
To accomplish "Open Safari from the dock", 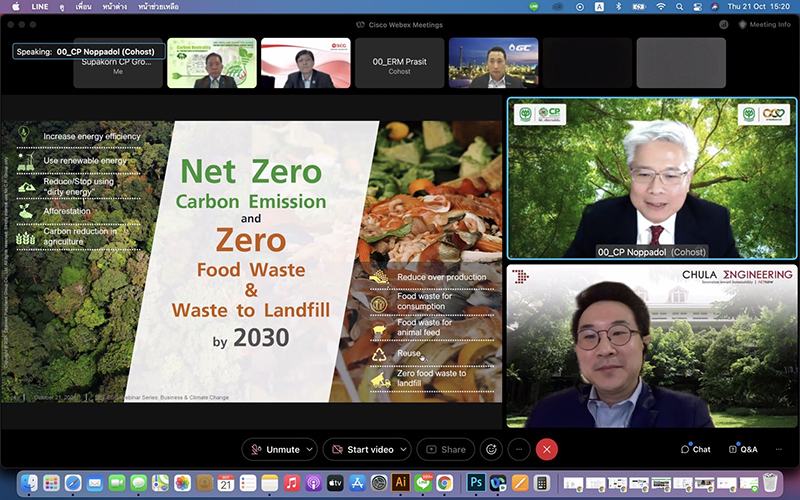I will [x=73, y=483].
